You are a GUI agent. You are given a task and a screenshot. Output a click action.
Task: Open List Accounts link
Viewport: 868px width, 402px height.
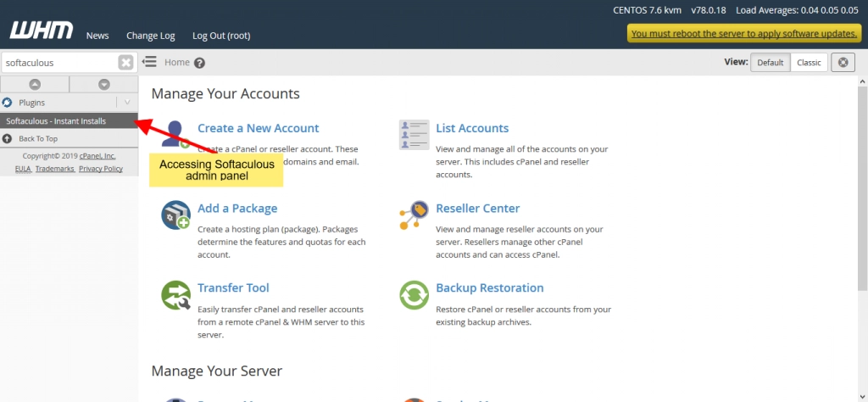[472, 128]
